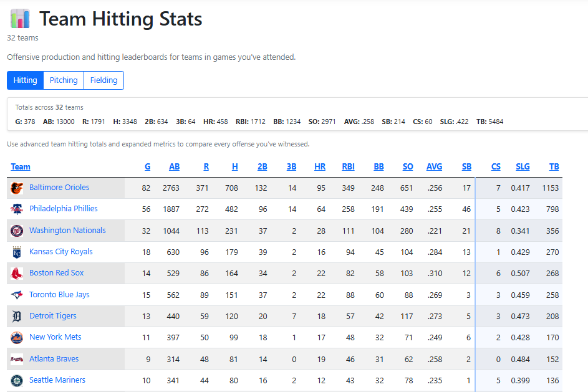
Task: Click the Kansas City Royals team logo
Action: (17, 252)
